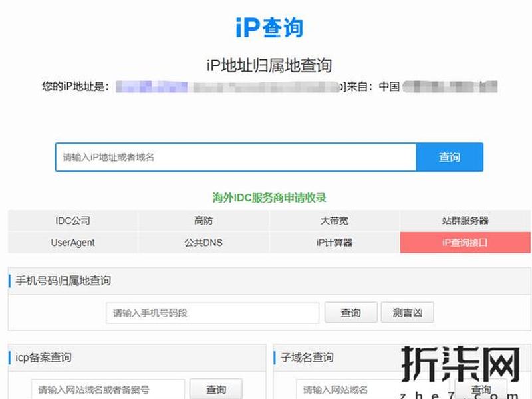Click the 您的iP地址是 label
The width and height of the screenshot is (532, 399).
[75, 86]
